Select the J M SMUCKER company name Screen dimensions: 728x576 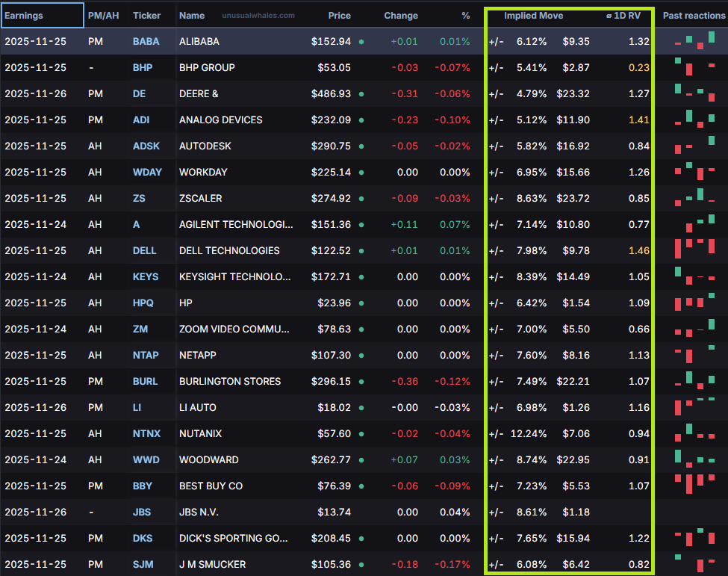coord(212,564)
